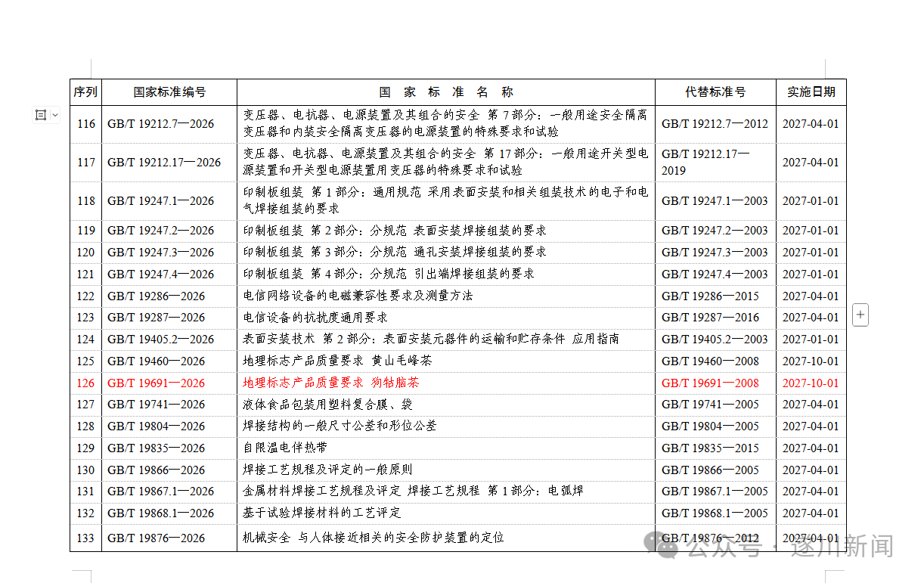Select 电信网络设备的电磁兼容性要求及测量方法

358,296
